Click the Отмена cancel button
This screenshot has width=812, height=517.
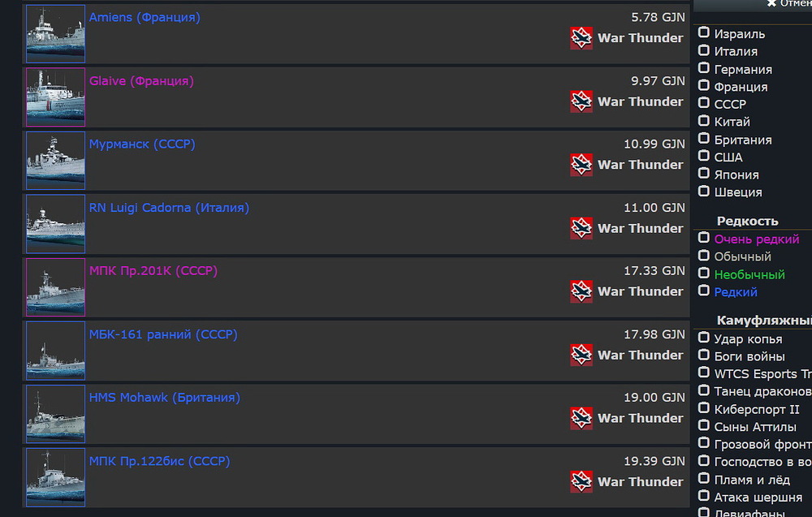pos(788,3)
